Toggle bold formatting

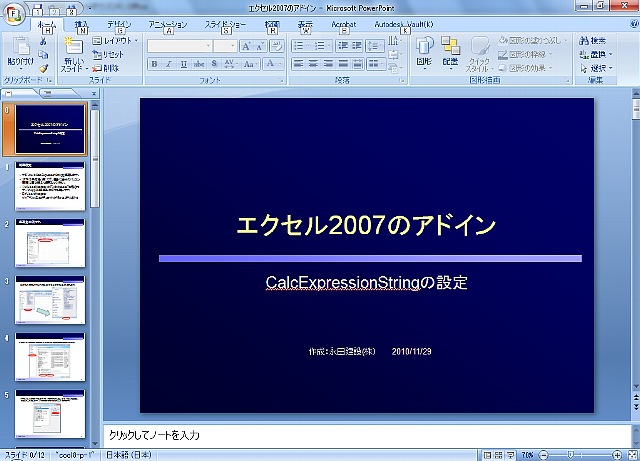(x=154, y=64)
